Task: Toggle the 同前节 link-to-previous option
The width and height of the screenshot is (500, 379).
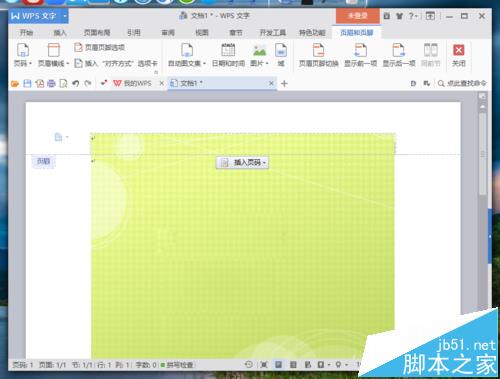Action: click(x=431, y=55)
